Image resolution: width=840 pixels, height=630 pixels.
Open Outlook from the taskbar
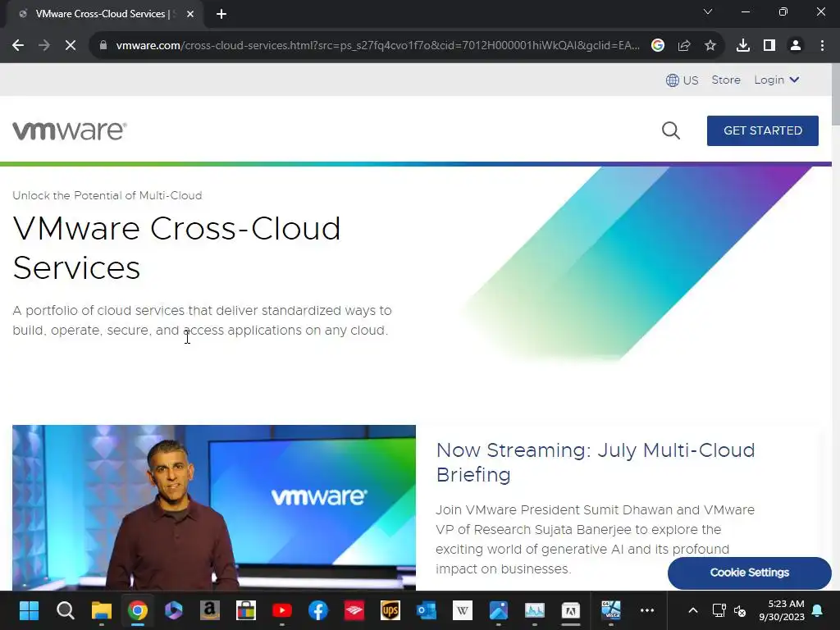[427, 610]
